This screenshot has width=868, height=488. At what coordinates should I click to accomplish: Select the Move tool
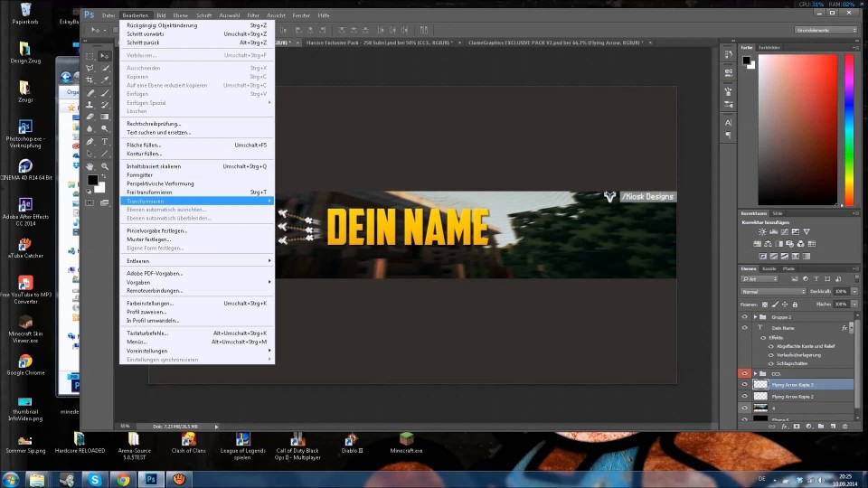(105, 56)
